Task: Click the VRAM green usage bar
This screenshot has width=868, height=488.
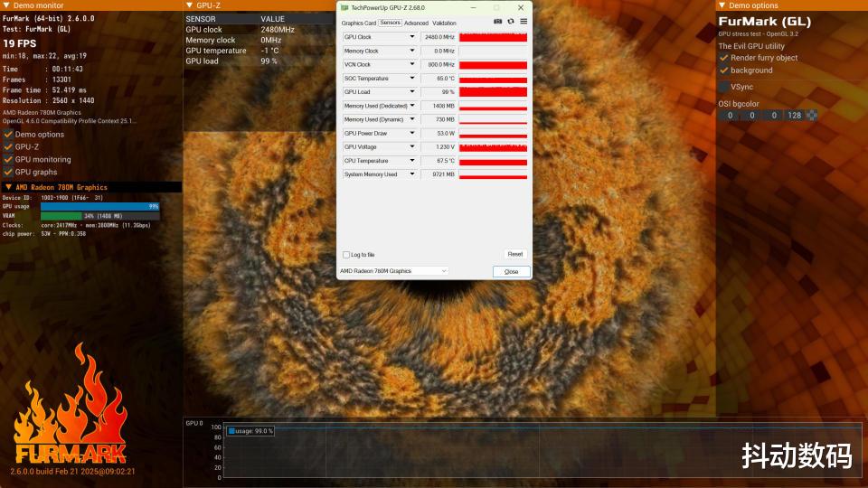Action: [x=61, y=216]
